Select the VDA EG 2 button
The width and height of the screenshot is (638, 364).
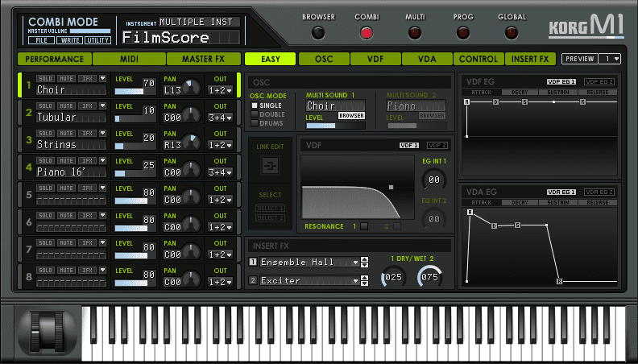tap(599, 192)
